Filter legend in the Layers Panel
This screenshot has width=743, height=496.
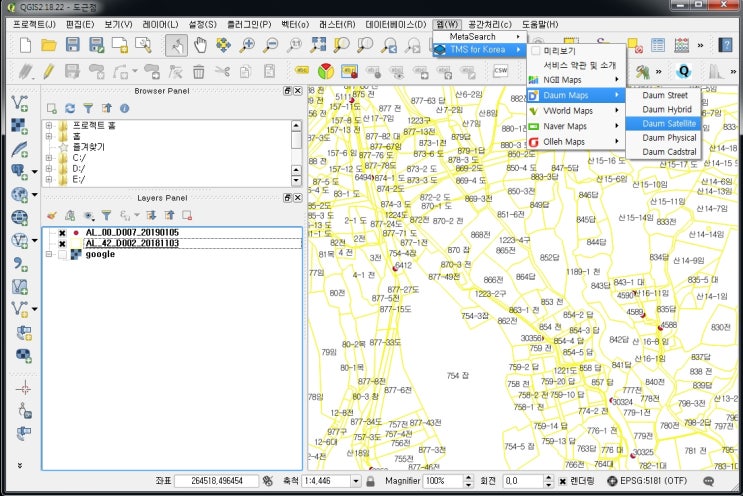point(106,216)
